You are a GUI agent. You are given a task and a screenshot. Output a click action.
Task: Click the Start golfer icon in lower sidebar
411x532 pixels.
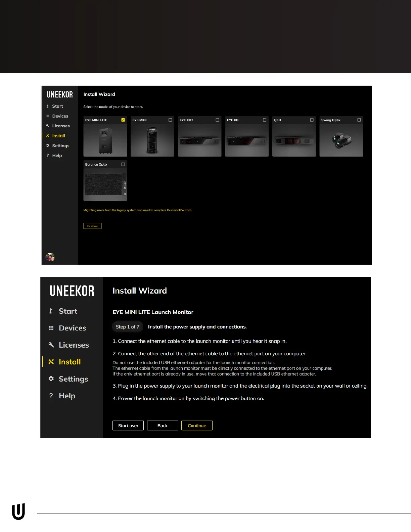coord(51,311)
